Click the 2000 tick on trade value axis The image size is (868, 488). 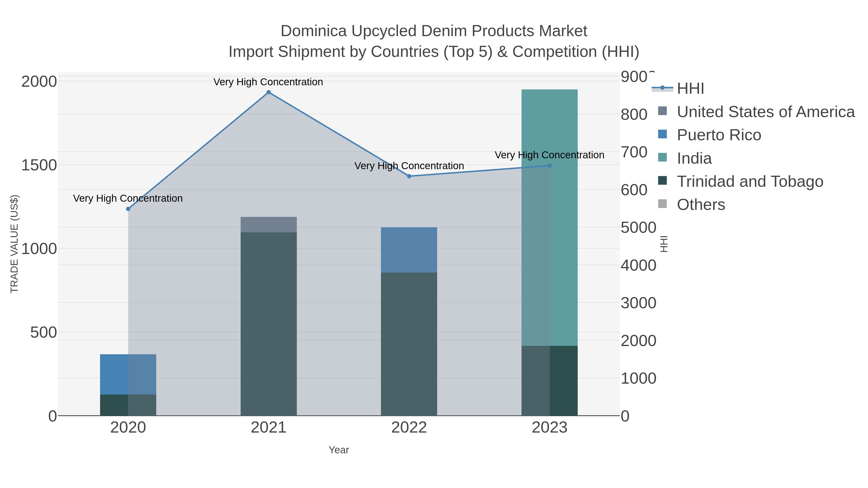click(x=39, y=81)
